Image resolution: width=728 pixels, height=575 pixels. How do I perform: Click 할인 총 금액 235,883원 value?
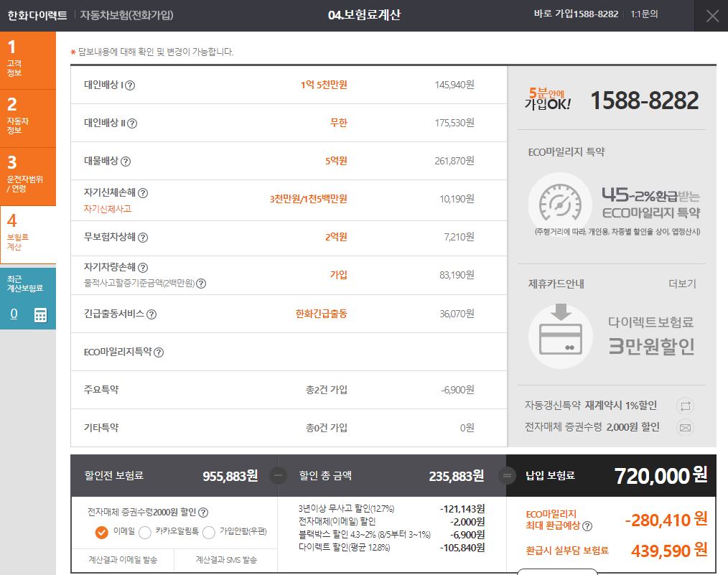(456, 476)
